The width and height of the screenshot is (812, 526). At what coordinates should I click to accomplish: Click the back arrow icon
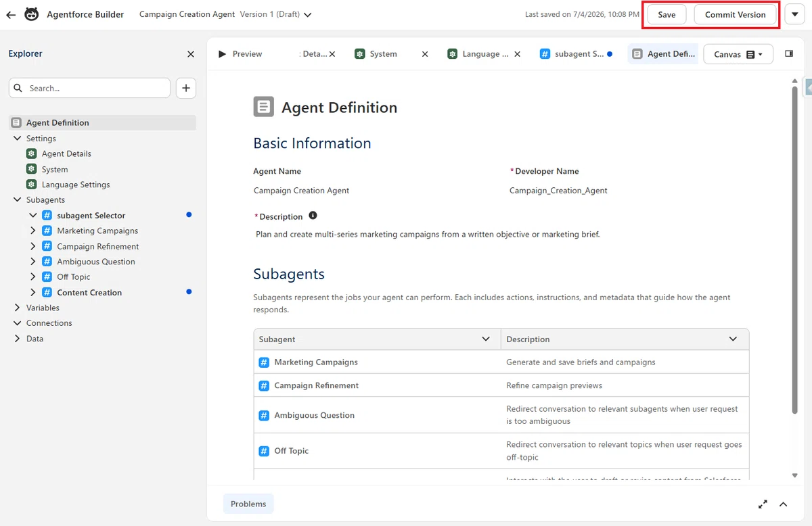tap(11, 14)
